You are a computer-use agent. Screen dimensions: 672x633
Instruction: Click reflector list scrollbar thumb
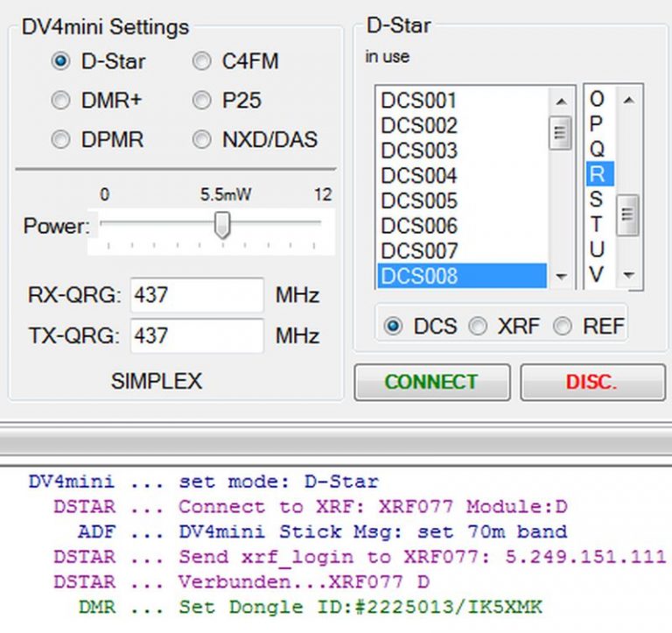[x=560, y=133]
